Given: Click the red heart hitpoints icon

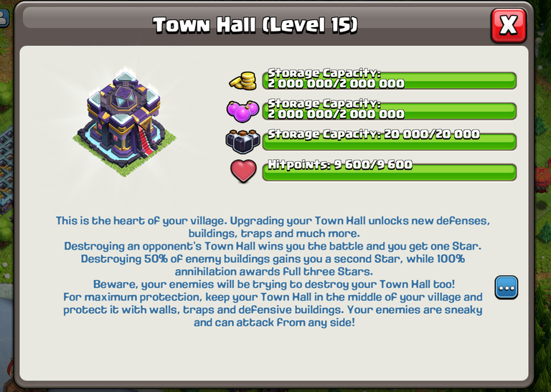Looking at the screenshot, I should pos(243,171).
